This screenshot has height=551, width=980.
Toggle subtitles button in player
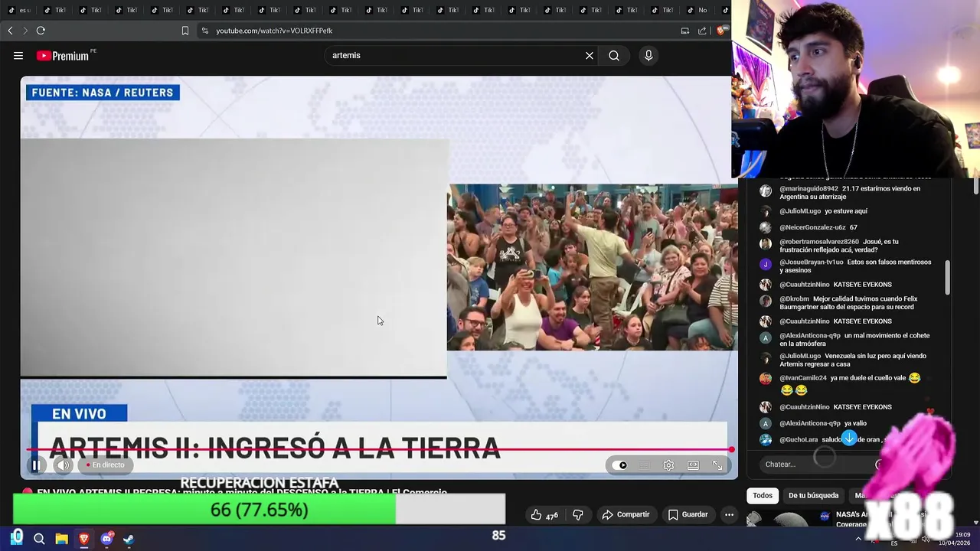(644, 465)
